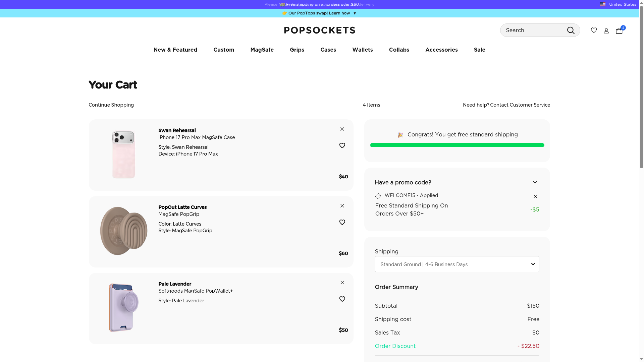
Task: Click the Swan Rehearsal case thumbnail
Action: [x=123, y=155]
